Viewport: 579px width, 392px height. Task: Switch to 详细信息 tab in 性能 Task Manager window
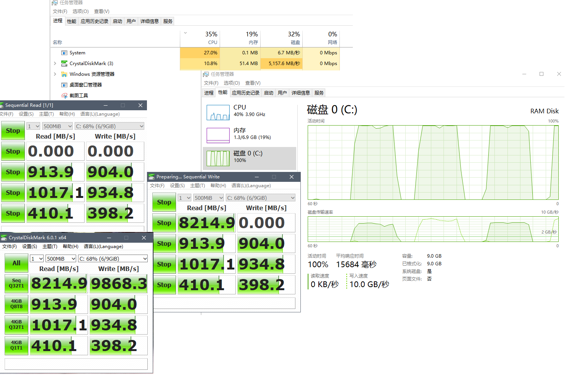[x=301, y=93]
